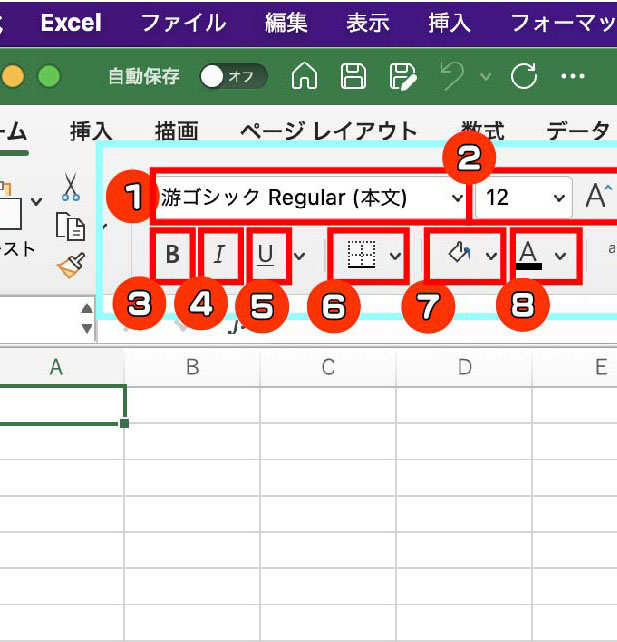The image size is (617, 642).
Task: Switch to the 挿入 ribbon tab
Action: [91, 131]
